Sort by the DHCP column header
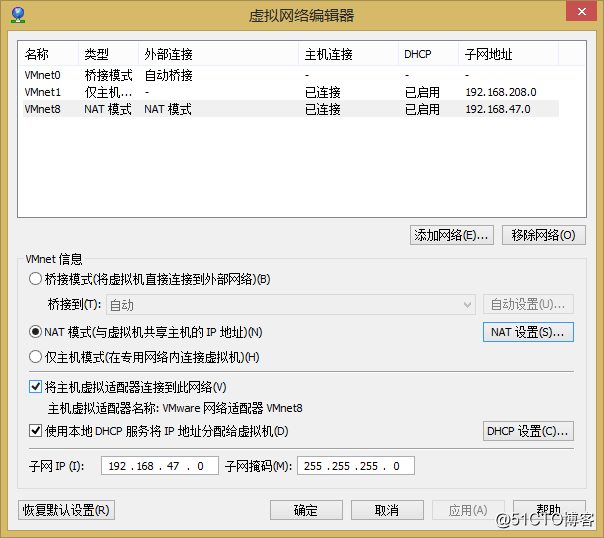This screenshot has height=538, width=604. click(x=428, y=54)
